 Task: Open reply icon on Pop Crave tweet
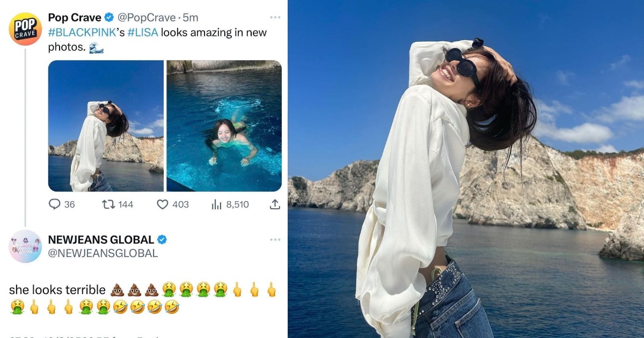tap(55, 204)
